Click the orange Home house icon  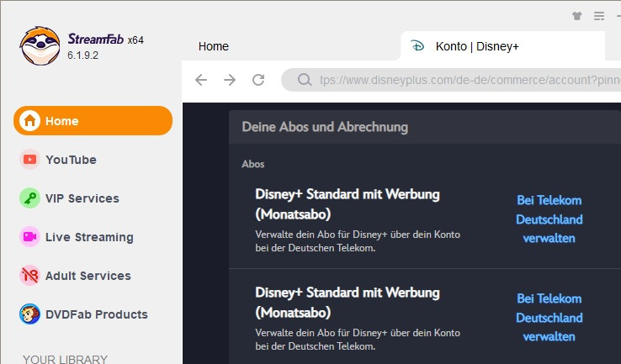tap(29, 121)
